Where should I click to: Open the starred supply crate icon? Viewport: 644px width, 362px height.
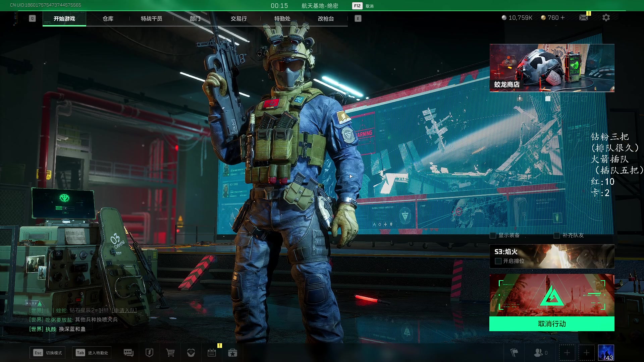(232, 353)
